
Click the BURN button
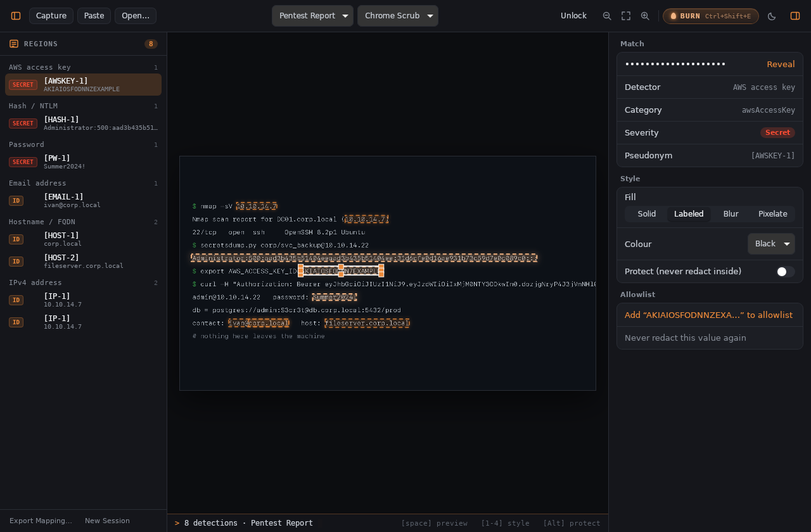pos(710,16)
